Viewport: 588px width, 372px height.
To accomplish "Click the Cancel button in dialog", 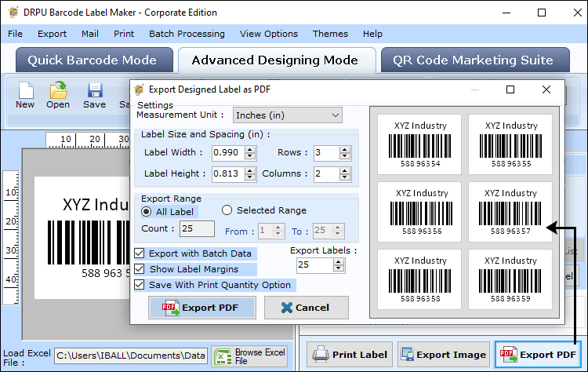I will pos(306,308).
